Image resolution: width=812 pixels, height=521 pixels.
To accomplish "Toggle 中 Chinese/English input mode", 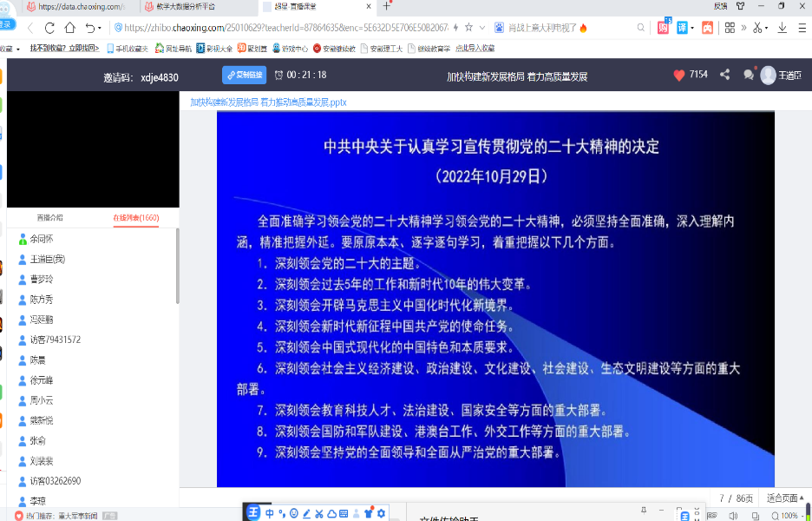I will point(270,513).
